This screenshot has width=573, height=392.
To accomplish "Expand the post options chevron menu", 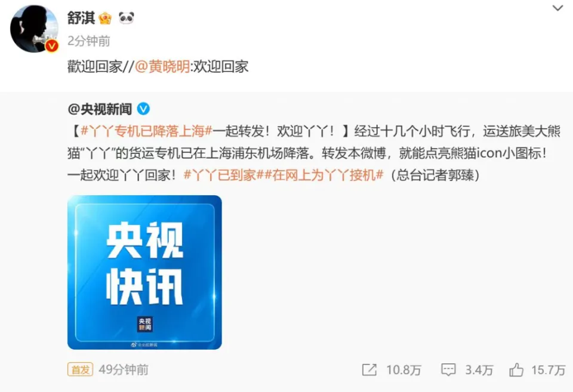I will [557, 8].
